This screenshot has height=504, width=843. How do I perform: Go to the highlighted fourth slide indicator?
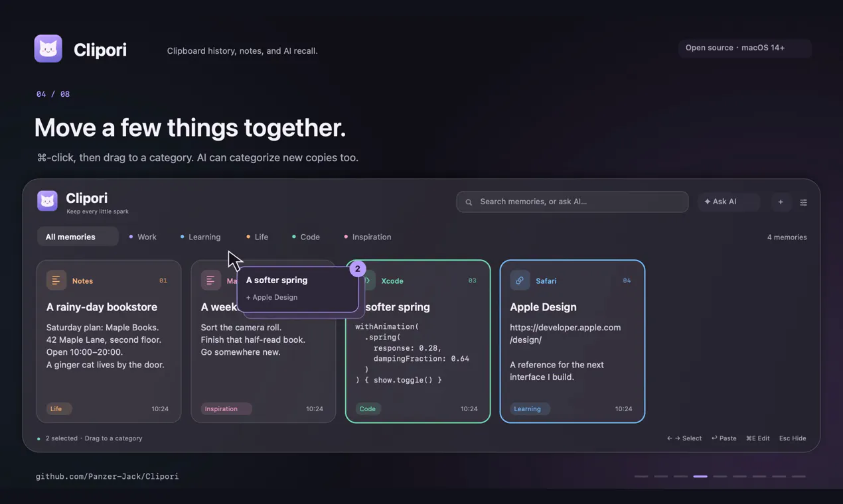click(x=700, y=476)
